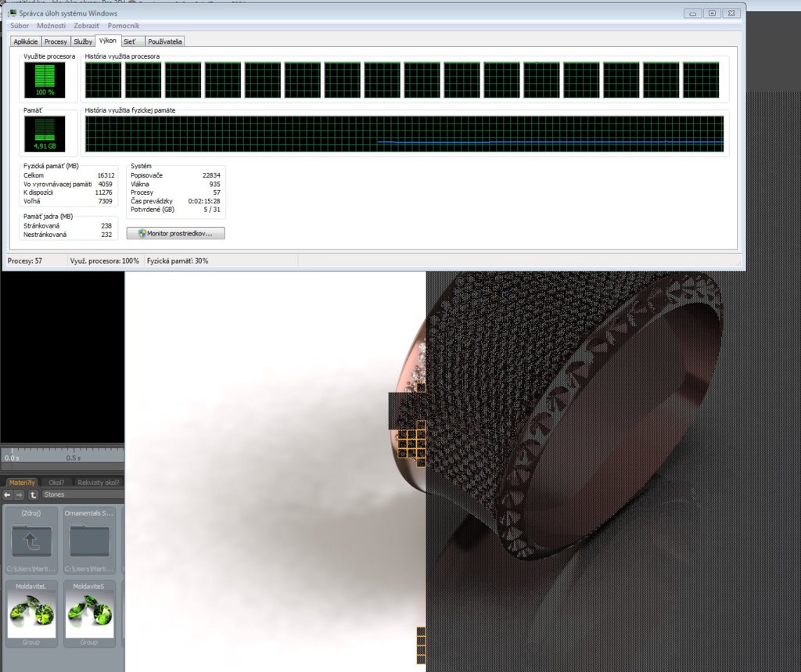Click the Celkom value 16312
Viewport: 801px width, 672px height.
(x=106, y=175)
